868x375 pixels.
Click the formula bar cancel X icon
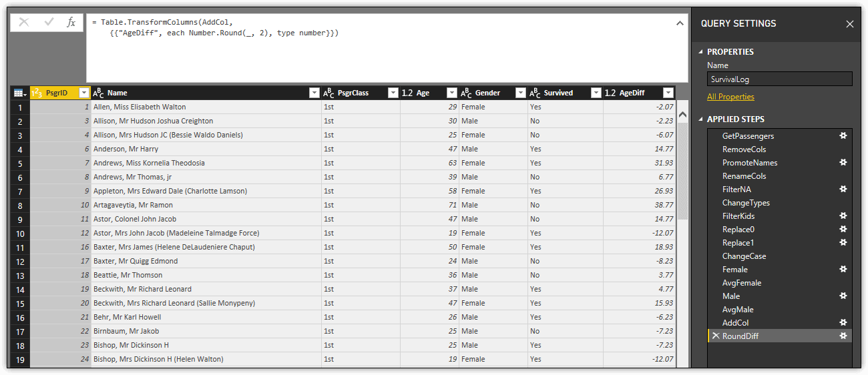point(24,23)
